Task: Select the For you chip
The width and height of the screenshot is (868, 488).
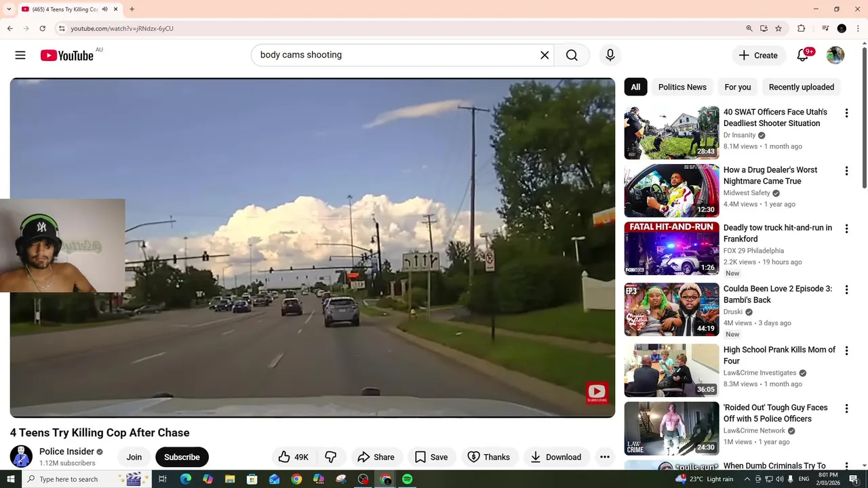Action: [738, 87]
